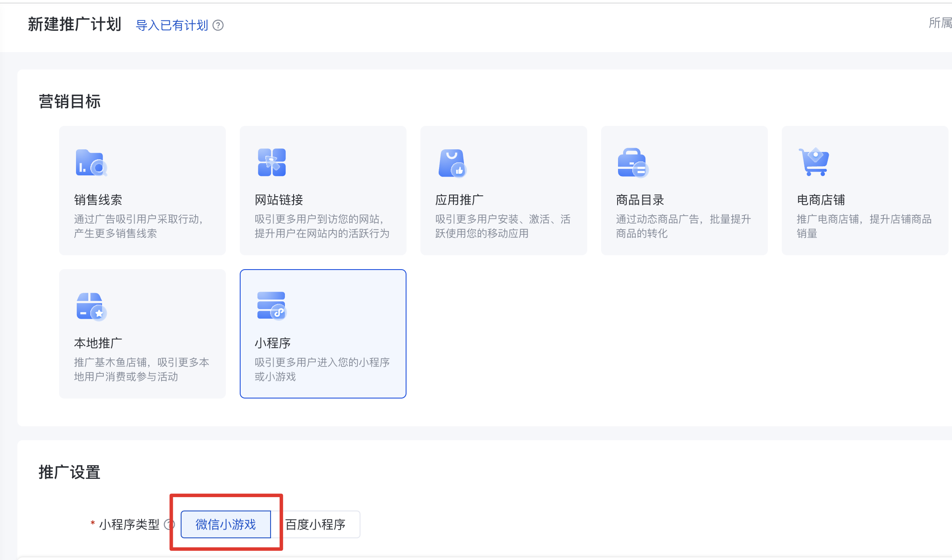Choose 电商店铺 goal title text
The image size is (952, 560).
pyautogui.click(x=821, y=200)
